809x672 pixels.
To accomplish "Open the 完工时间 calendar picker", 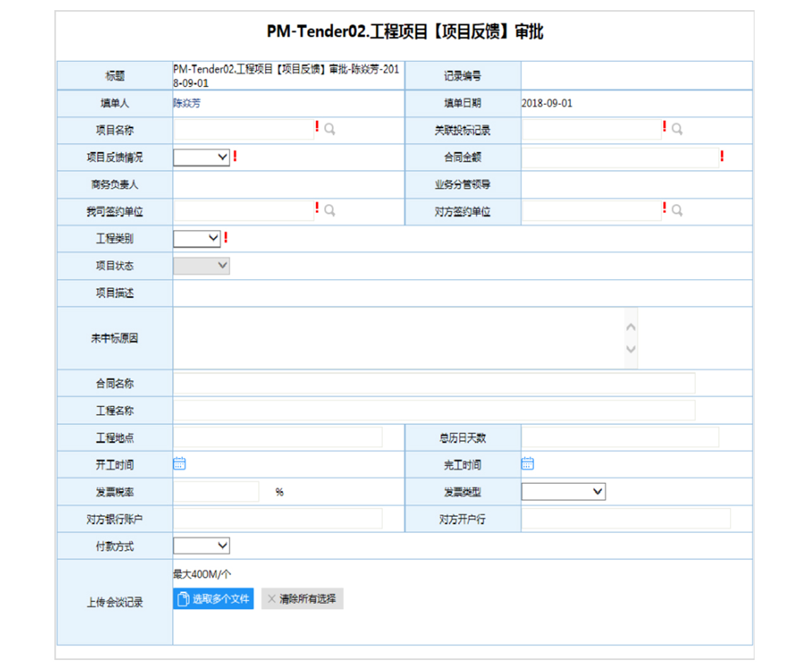I will point(528,464).
